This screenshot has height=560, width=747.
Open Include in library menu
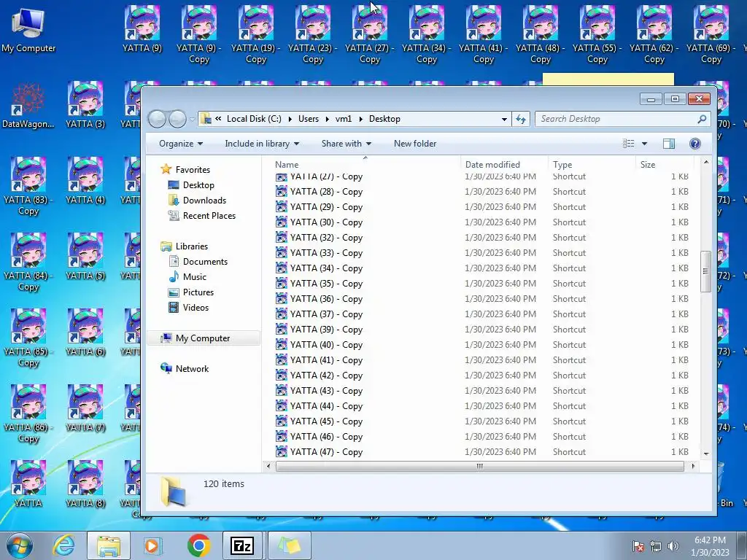(x=262, y=144)
